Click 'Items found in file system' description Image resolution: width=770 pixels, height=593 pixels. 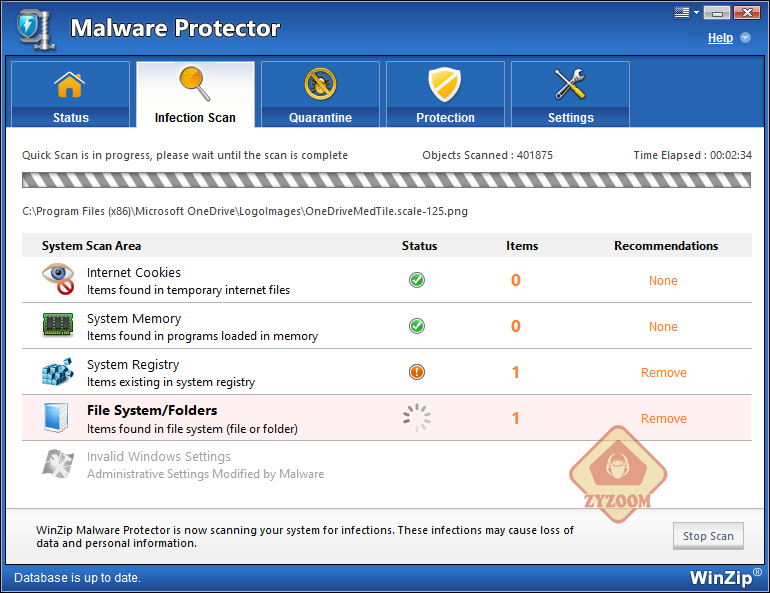[x=192, y=429]
